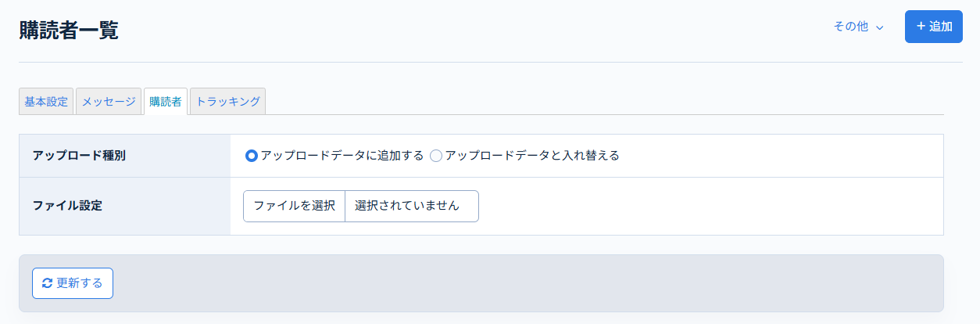Click the ファイル設定 row label
This screenshot has width=980, height=324.
pyautogui.click(x=67, y=206)
